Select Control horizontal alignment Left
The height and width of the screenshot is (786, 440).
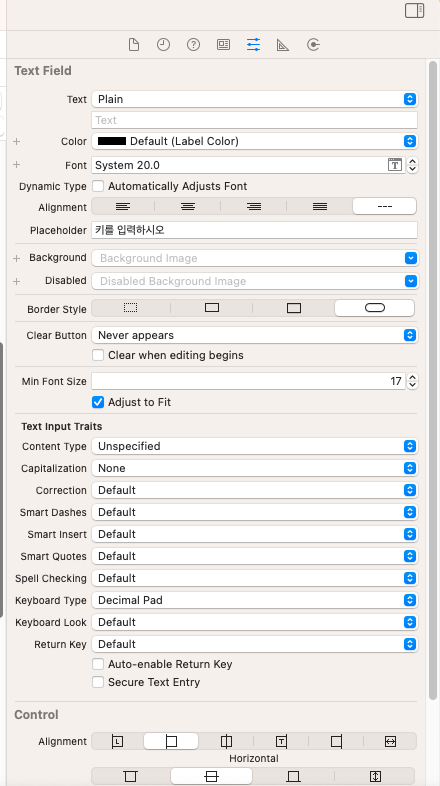click(x=171, y=741)
